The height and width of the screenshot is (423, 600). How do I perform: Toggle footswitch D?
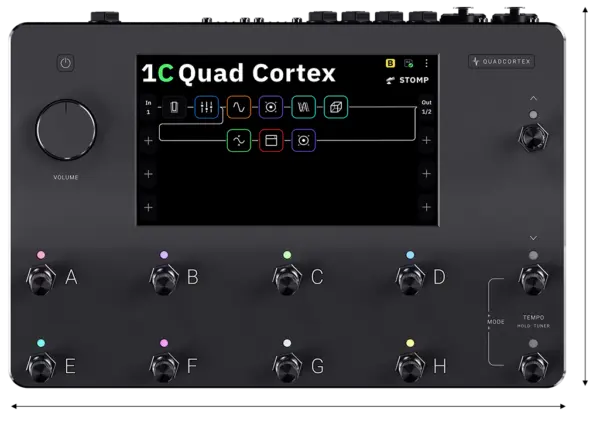click(x=410, y=279)
